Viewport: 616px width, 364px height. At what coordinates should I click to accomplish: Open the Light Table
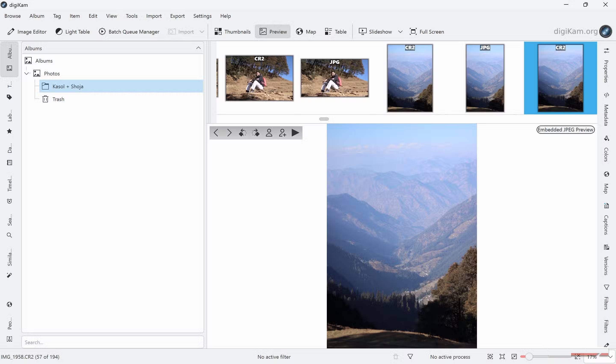click(73, 31)
